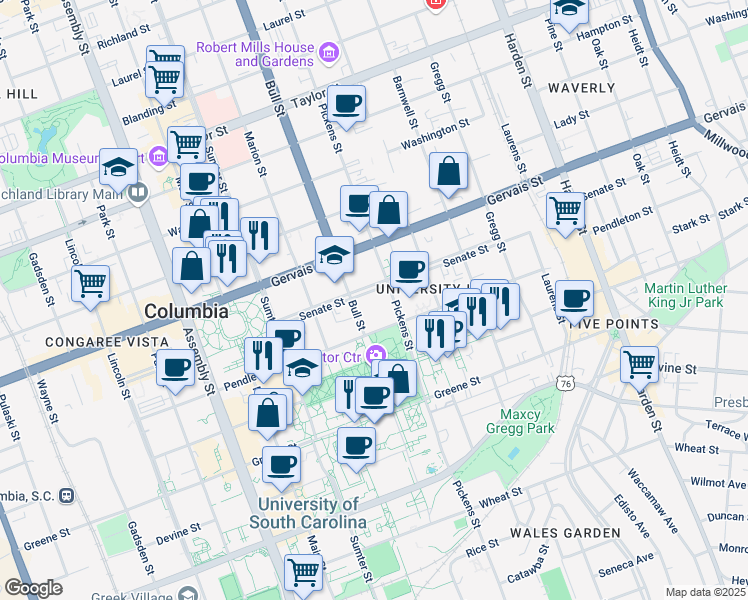Select the Columbia Museum of Art pin icon
The width and height of the screenshot is (748, 600).
pyautogui.click(x=158, y=156)
